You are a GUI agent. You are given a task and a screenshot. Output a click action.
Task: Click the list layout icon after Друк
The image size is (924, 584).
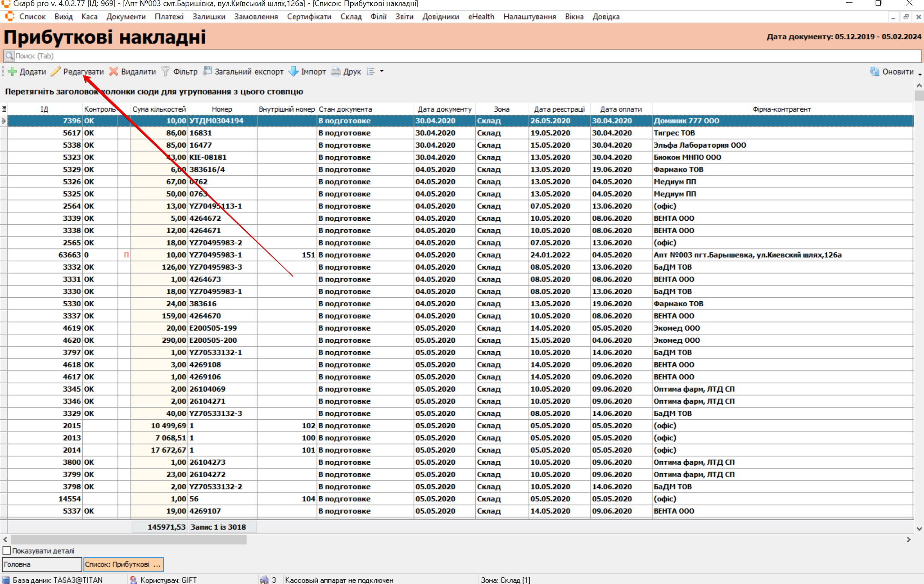(x=371, y=71)
